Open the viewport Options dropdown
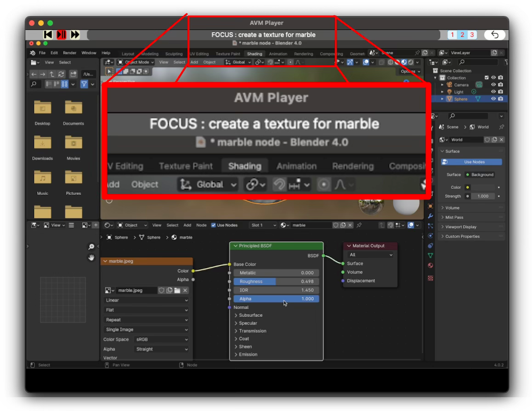 410,71
